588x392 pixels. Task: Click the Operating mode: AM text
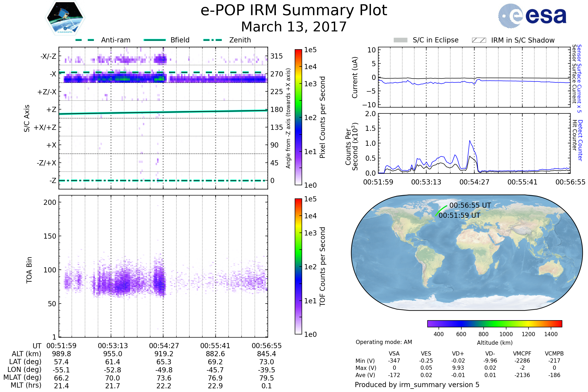click(x=384, y=342)
